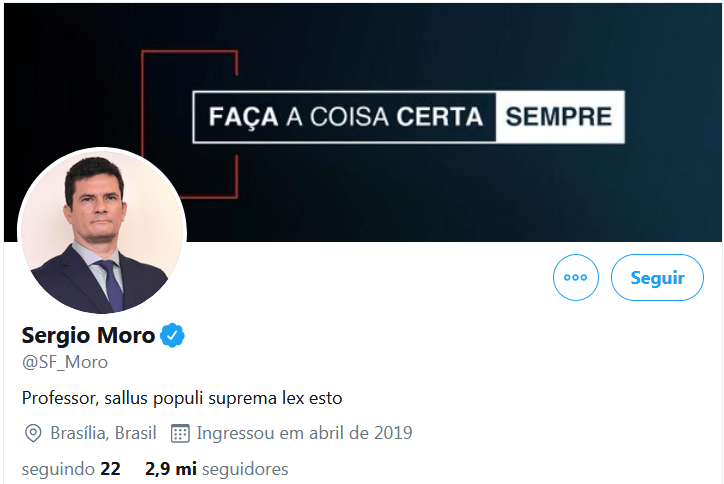Screen dimensions: 724x484
Task: Select the @SF_Moro handle
Action: pyautogui.click(x=64, y=362)
